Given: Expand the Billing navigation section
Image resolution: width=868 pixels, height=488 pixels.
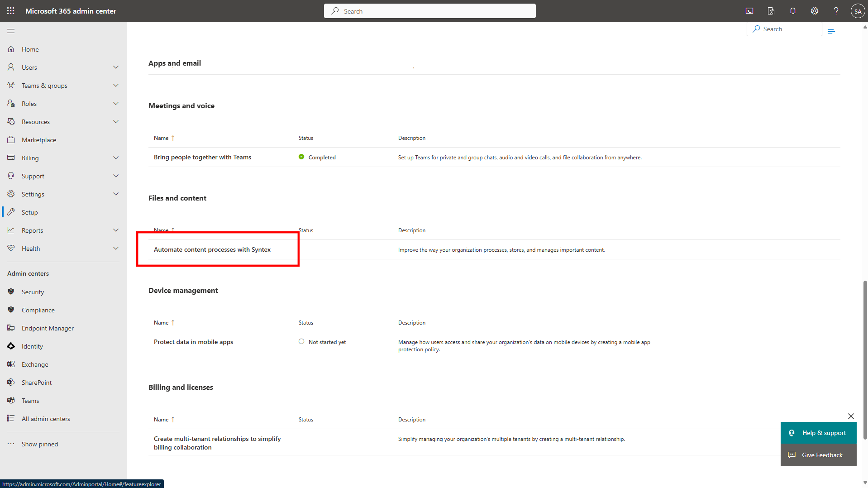Looking at the screenshot, I should coord(116,158).
